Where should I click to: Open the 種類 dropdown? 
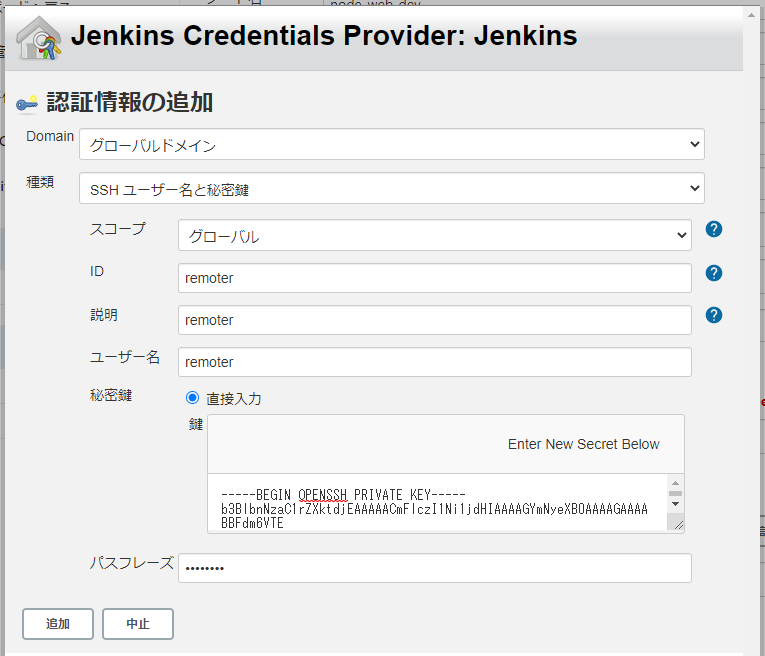[392, 188]
